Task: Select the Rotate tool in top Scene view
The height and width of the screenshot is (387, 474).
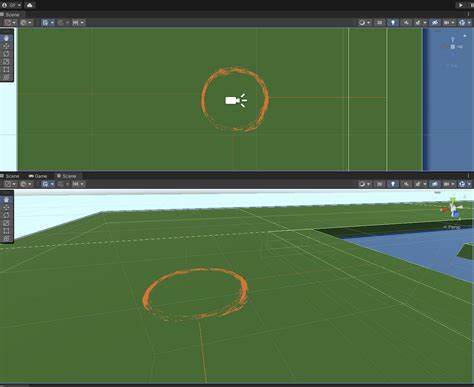Action: [7, 54]
